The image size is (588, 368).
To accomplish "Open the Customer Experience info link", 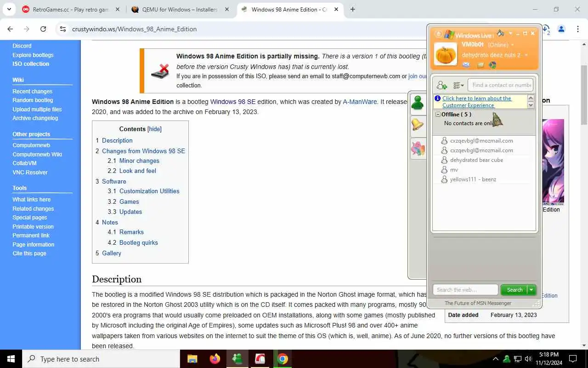I will [x=476, y=102].
